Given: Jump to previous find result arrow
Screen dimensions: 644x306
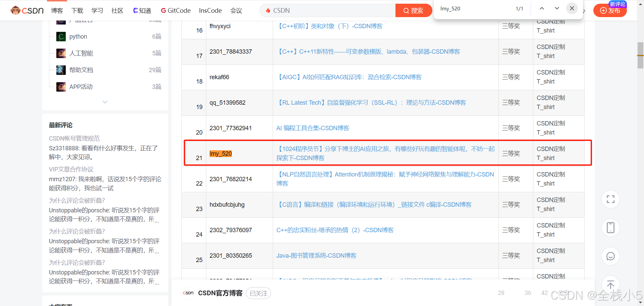Looking at the screenshot, I should (542, 8).
